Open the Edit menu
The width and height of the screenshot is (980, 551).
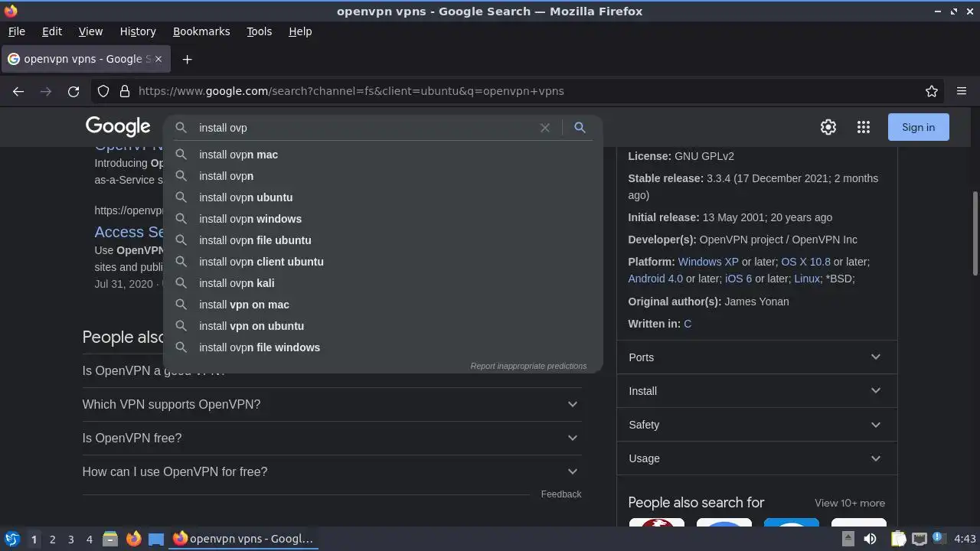pos(52,31)
